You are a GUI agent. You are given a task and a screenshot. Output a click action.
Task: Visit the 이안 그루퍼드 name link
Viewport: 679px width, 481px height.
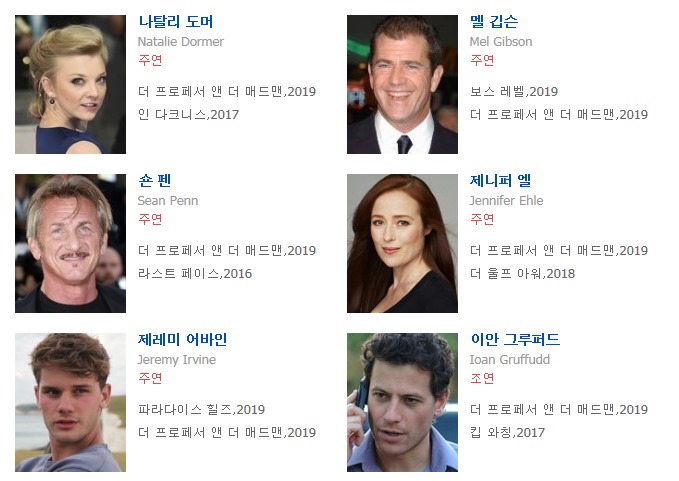pos(515,339)
